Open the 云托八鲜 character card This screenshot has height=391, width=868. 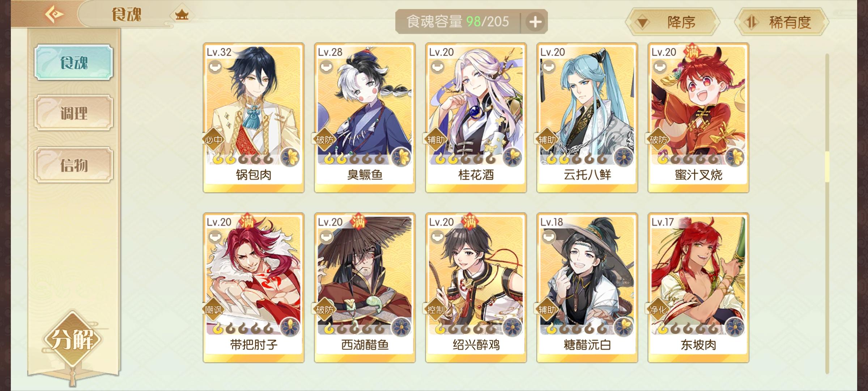[x=587, y=118]
